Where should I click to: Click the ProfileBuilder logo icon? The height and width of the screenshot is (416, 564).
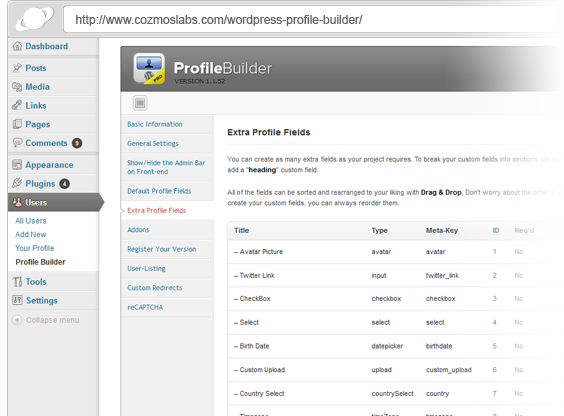[149, 68]
